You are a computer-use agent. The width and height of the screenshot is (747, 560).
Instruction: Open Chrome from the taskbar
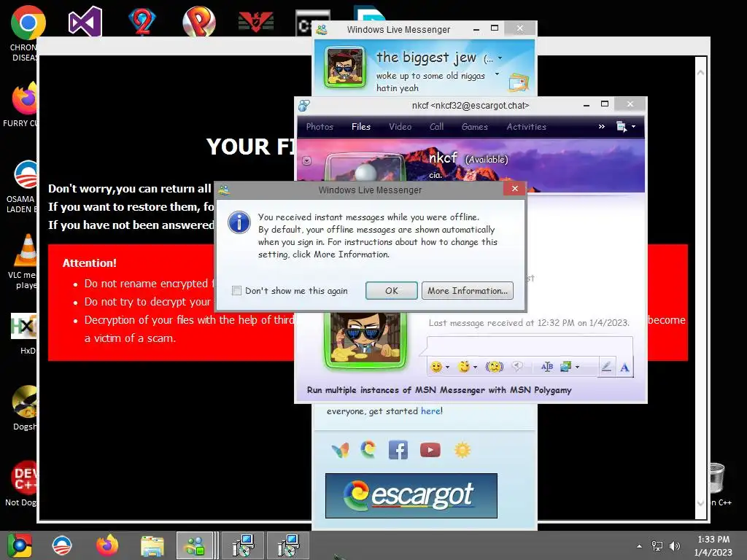pos(19,545)
